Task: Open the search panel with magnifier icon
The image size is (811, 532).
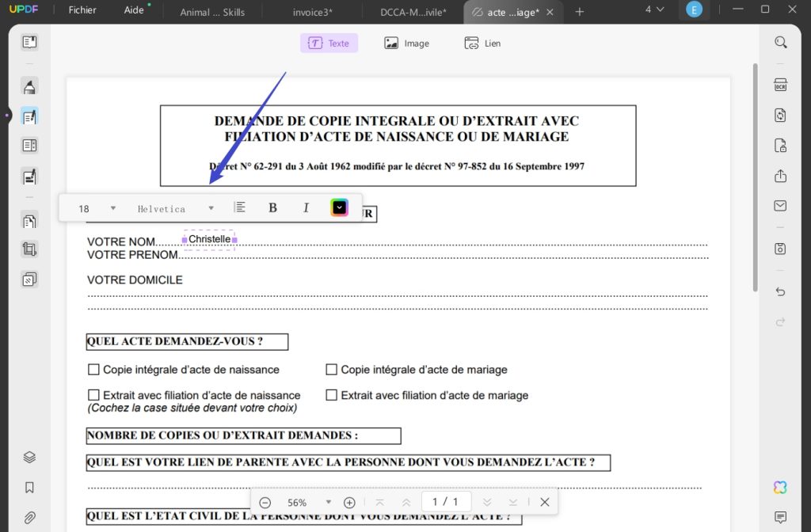Action: click(x=781, y=41)
